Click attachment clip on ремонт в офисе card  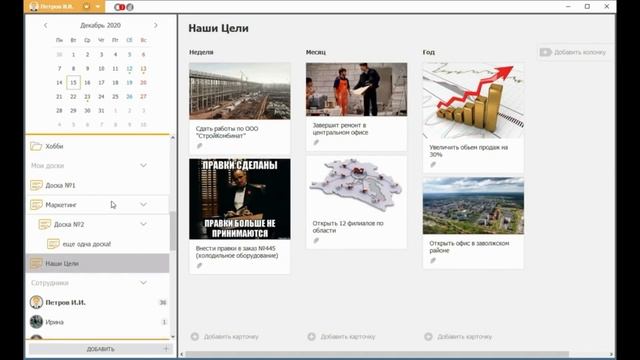[x=316, y=142]
